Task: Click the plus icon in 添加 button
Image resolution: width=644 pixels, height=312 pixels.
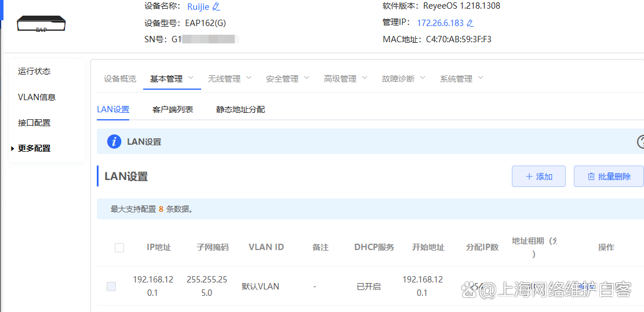Action: point(529,177)
